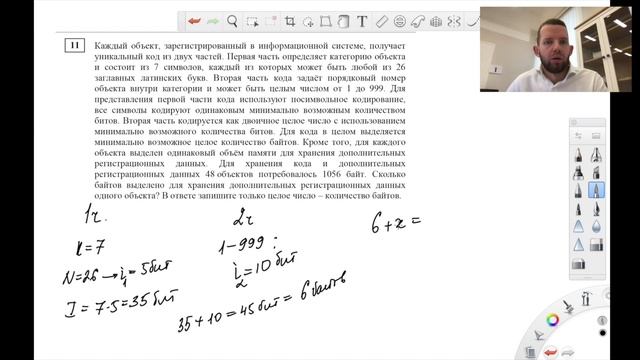Toggle the French Curve guide
The width and height of the screenshot is (640, 360).
pos(418,21)
